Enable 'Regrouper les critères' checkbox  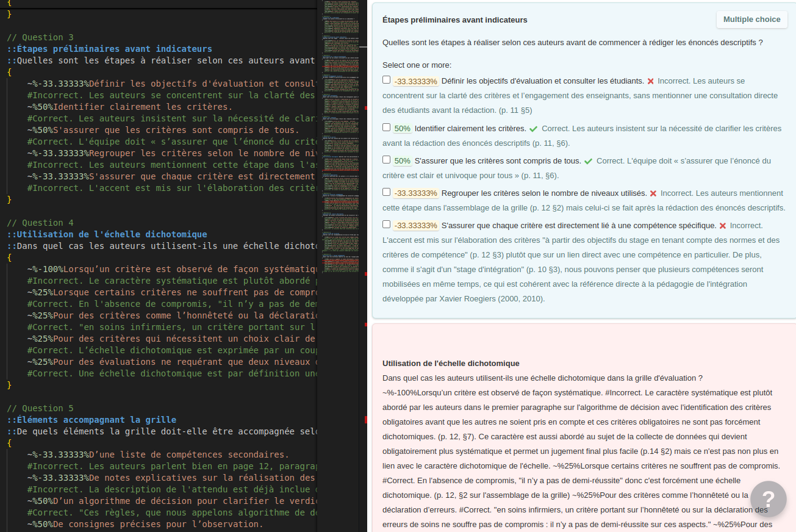click(386, 192)
